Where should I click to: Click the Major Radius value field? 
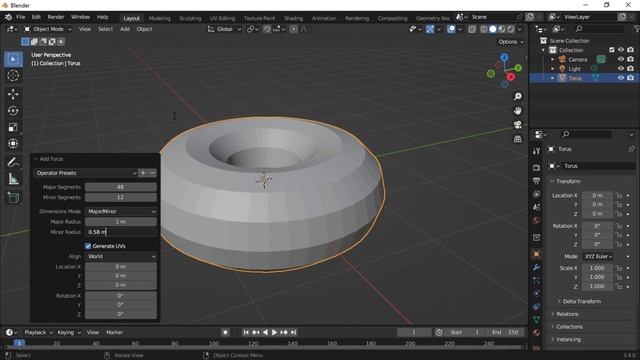[x=121, y=222]
